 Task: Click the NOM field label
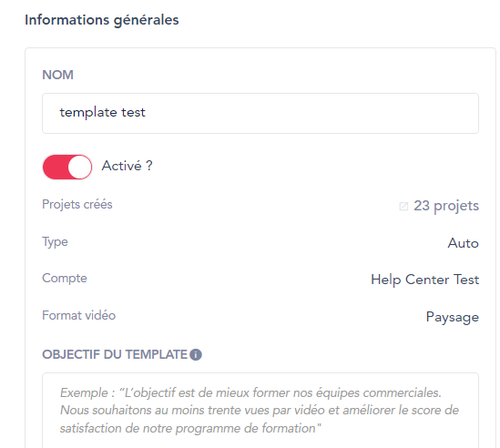click(x=57, y=75)
